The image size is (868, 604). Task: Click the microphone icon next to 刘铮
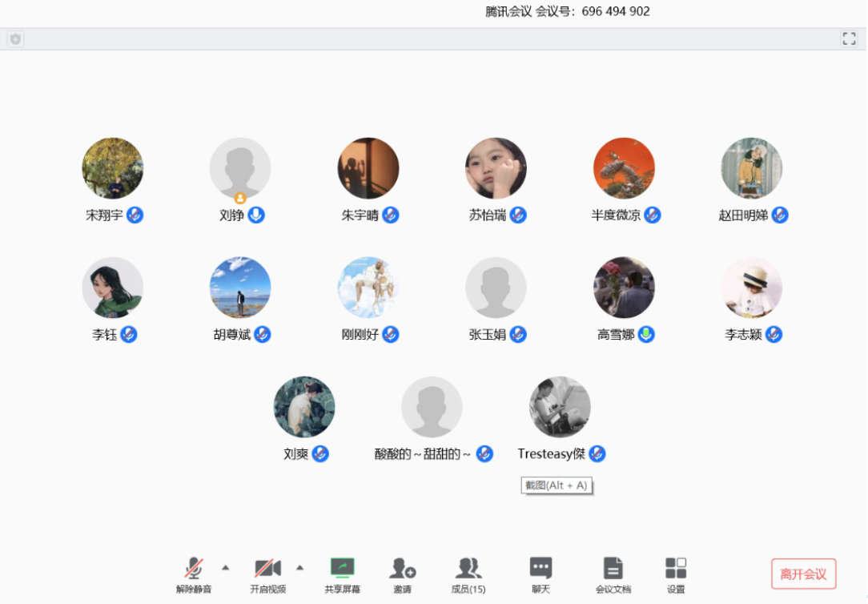256,215
